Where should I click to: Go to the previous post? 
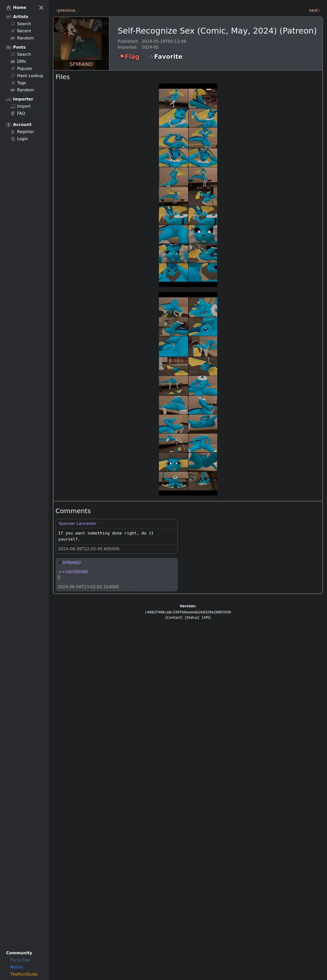coord(65,10)
